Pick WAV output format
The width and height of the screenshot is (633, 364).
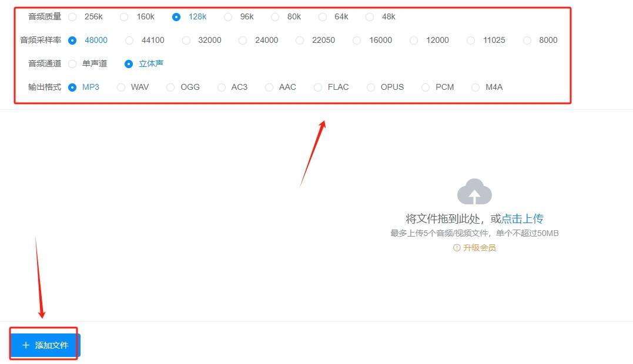pyautogui.click(x=120, y=87)
